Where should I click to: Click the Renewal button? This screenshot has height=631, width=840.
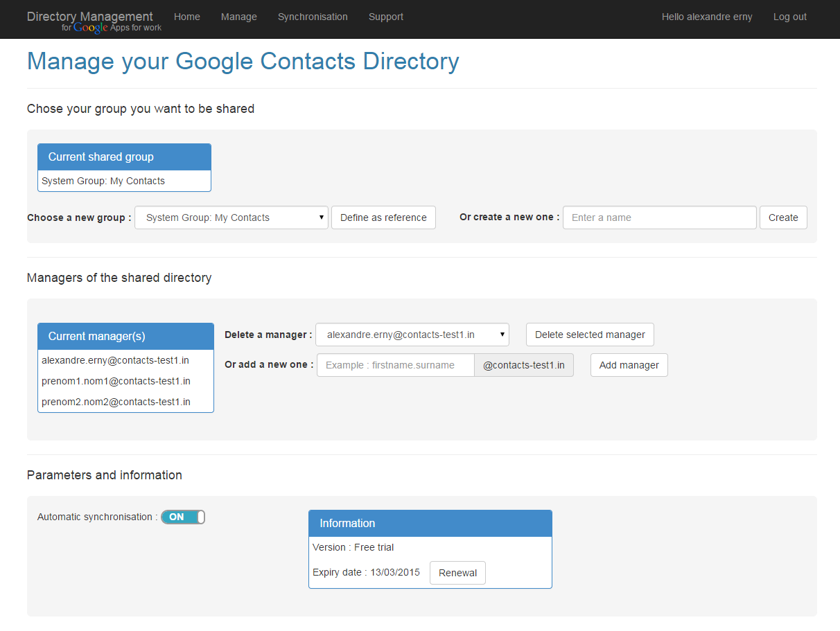457,573
